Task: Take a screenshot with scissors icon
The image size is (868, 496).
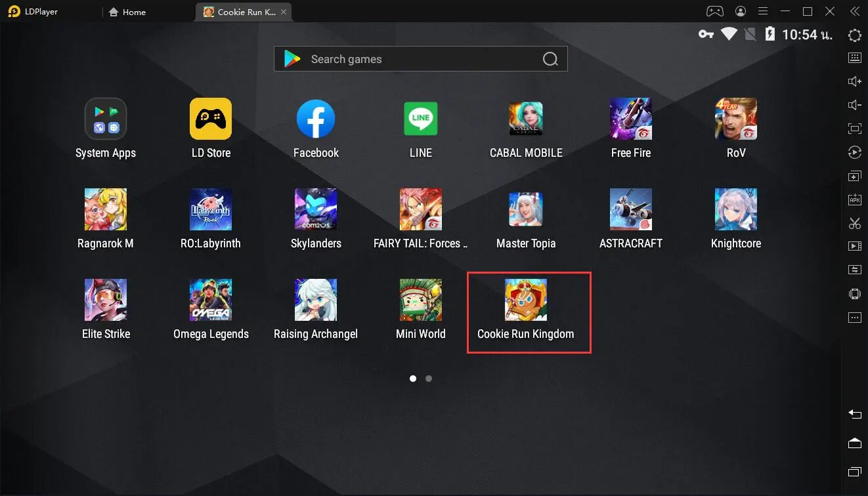Action: click(854, 223)
